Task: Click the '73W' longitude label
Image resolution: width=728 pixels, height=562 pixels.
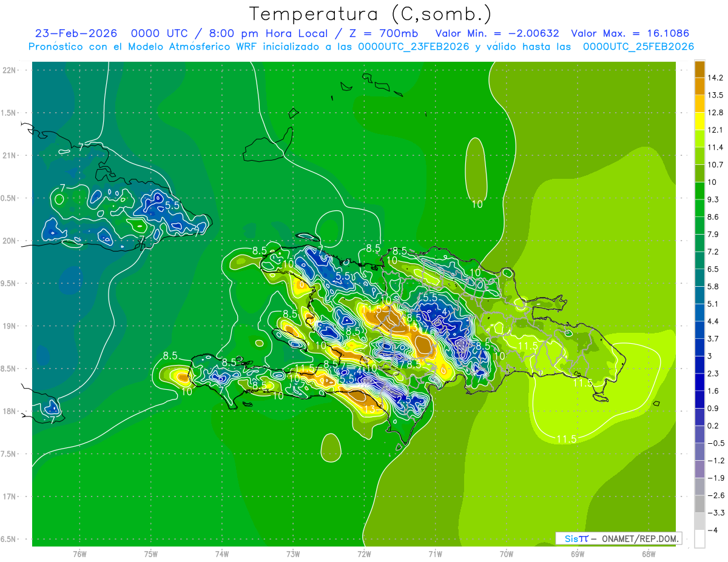Action: [x=293, y=554]
